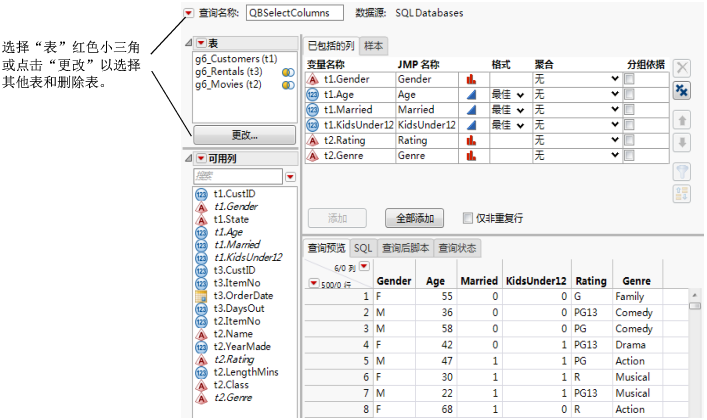Switch to the 查询后脚本 tab
The height and width of the screenshot is (420, 707).
click(x=405, y=248)
